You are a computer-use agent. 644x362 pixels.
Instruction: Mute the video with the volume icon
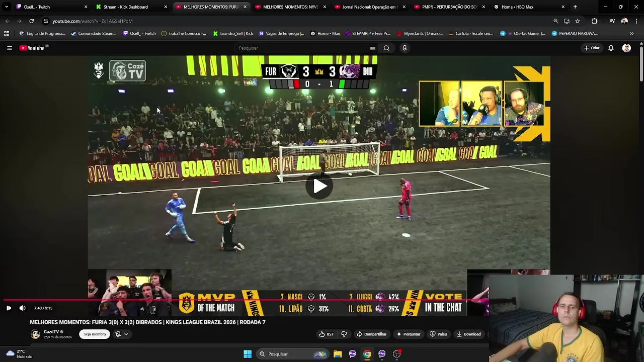coord(22,308)
